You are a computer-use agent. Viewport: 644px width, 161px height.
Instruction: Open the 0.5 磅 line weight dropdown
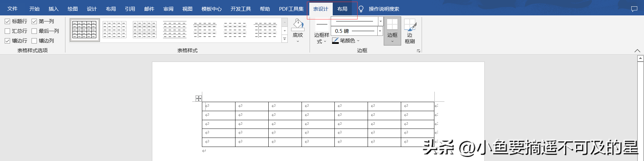[x=380, y=31]
